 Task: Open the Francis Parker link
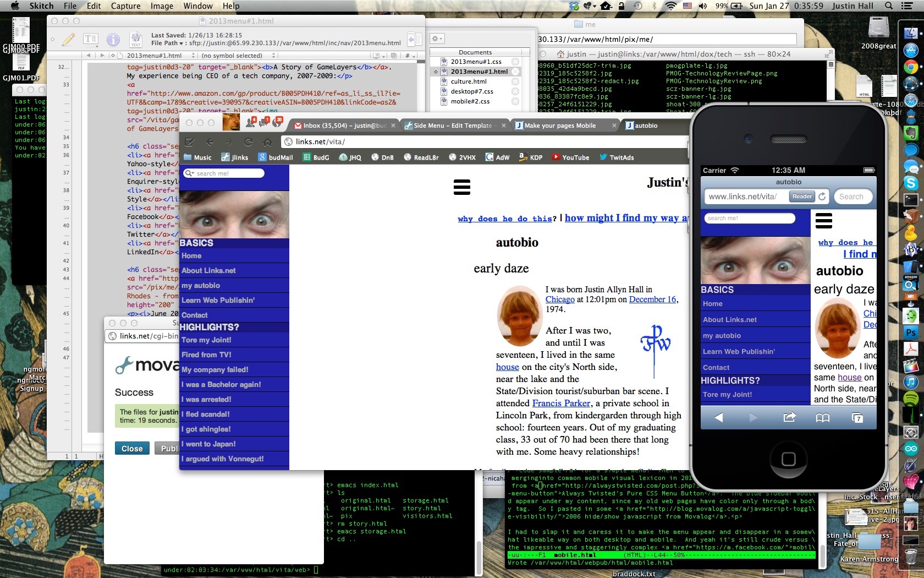coord(561,403)
